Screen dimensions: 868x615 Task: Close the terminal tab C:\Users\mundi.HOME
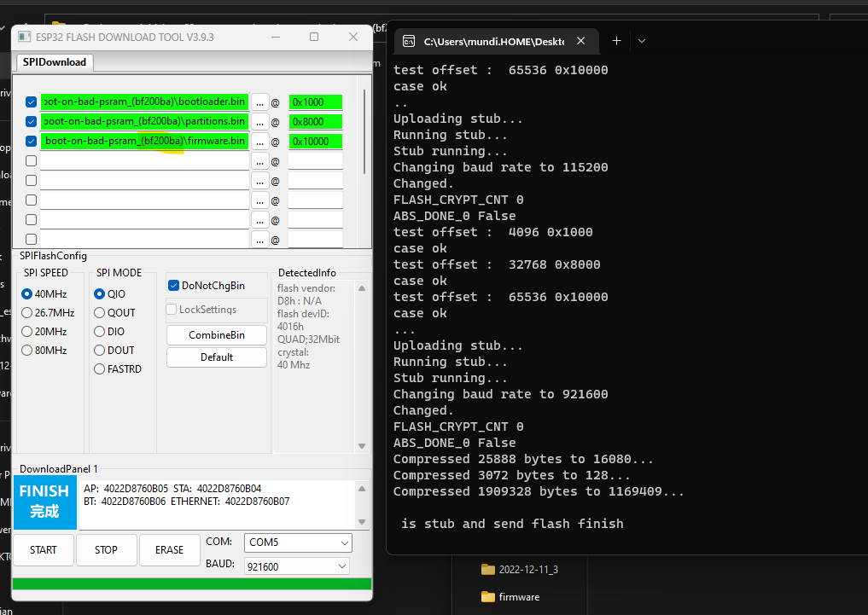click(x=580, y=41)
